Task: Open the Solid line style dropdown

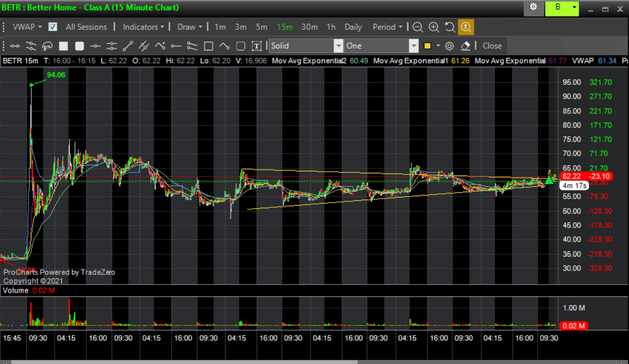Action: point(338,46)
